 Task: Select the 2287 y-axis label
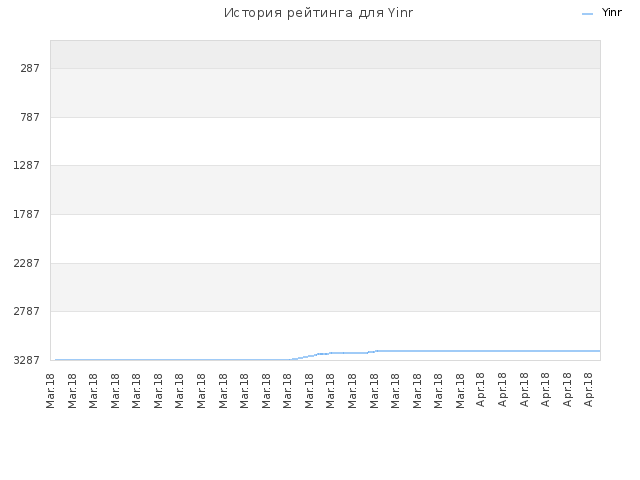(x=27, y=263)
